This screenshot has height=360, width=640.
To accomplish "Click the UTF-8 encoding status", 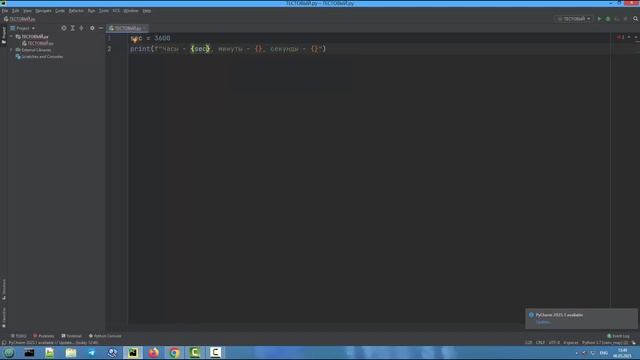I will [554, 342].
